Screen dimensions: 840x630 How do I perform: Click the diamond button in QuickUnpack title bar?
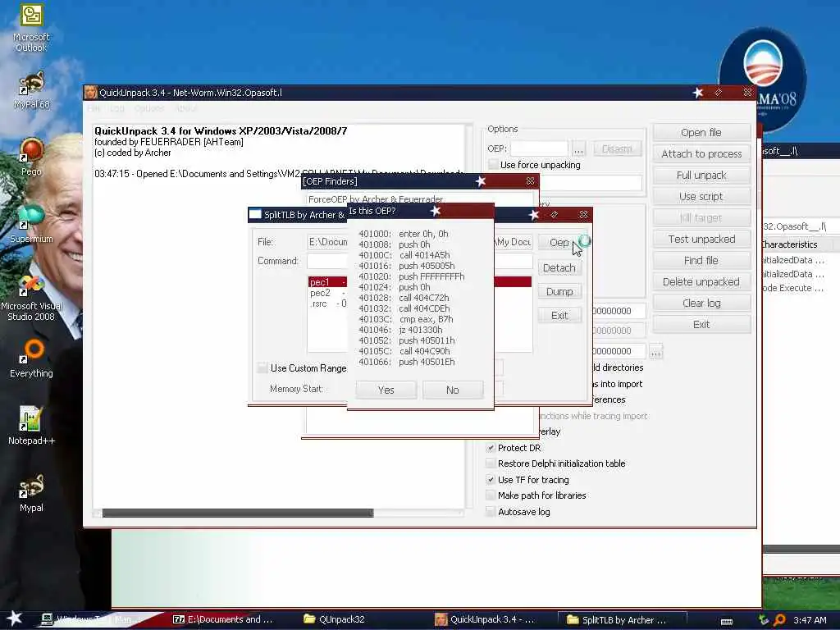pyautogui.click(x=719, y=93)
